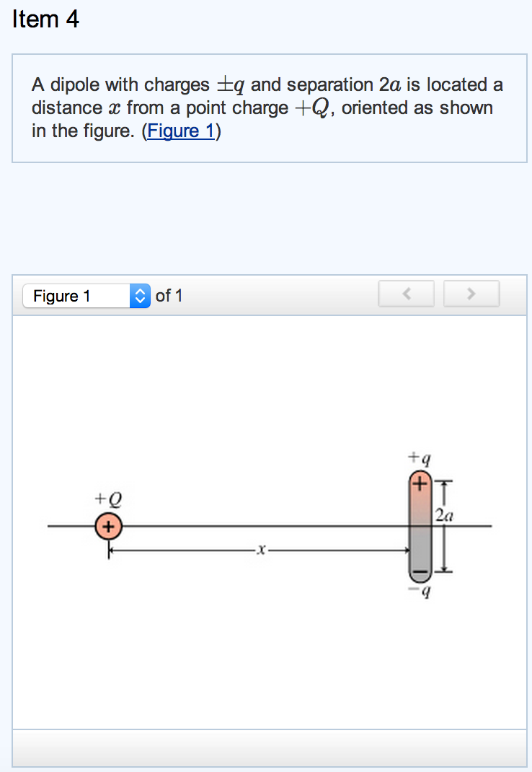Click the +Q label above the point charge
Screen dimensions: 532x772
coord(107,498)
